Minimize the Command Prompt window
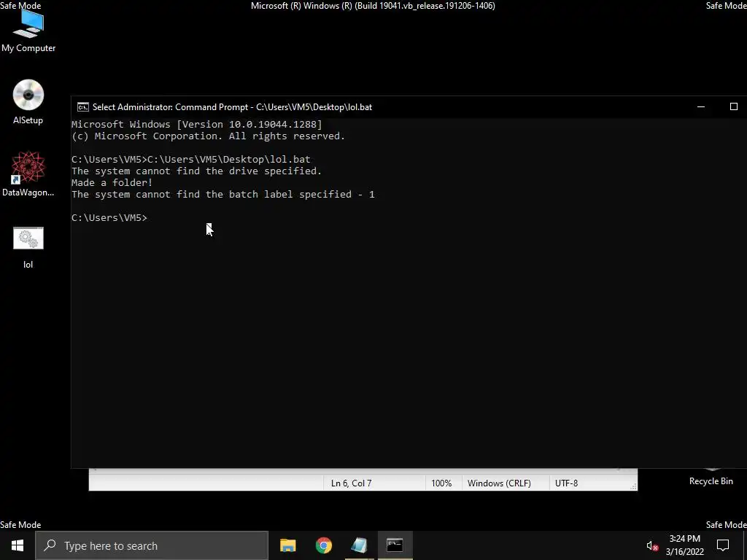 (701, 106)
